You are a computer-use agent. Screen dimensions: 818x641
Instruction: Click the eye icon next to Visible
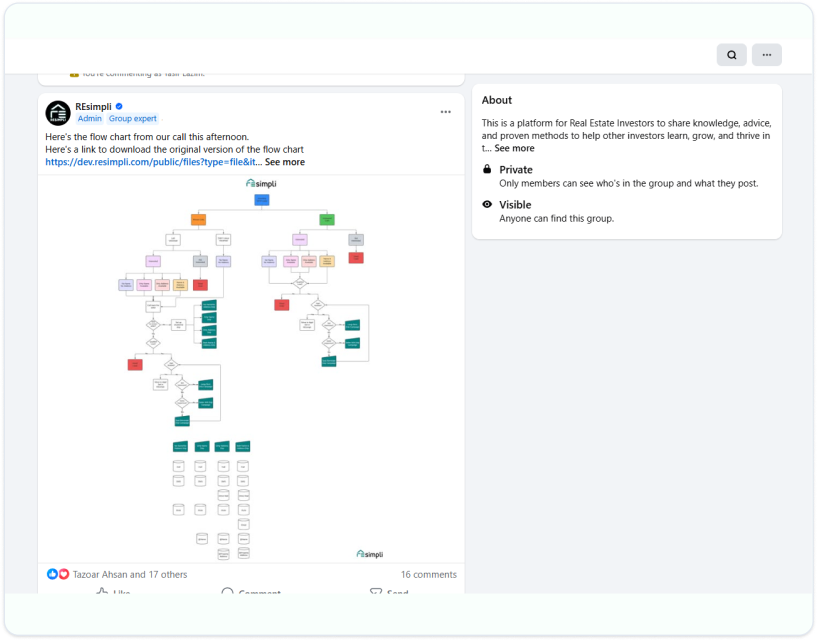coord(487,205)
